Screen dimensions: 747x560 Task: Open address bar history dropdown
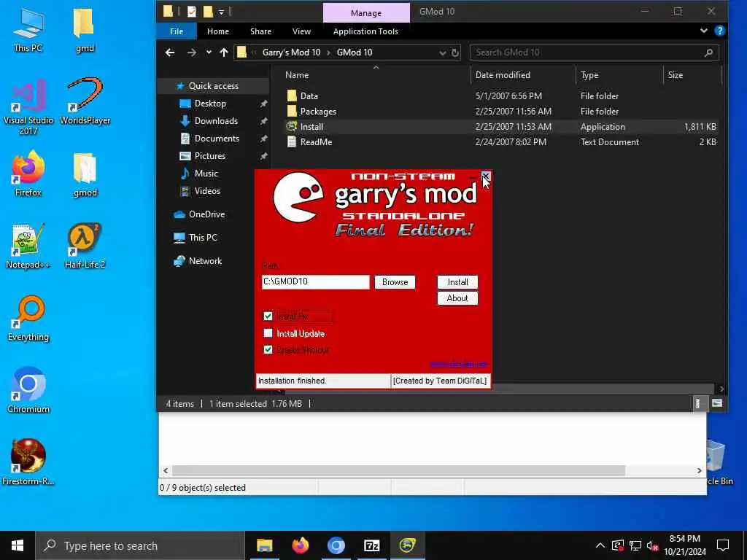tap(443, 52)
